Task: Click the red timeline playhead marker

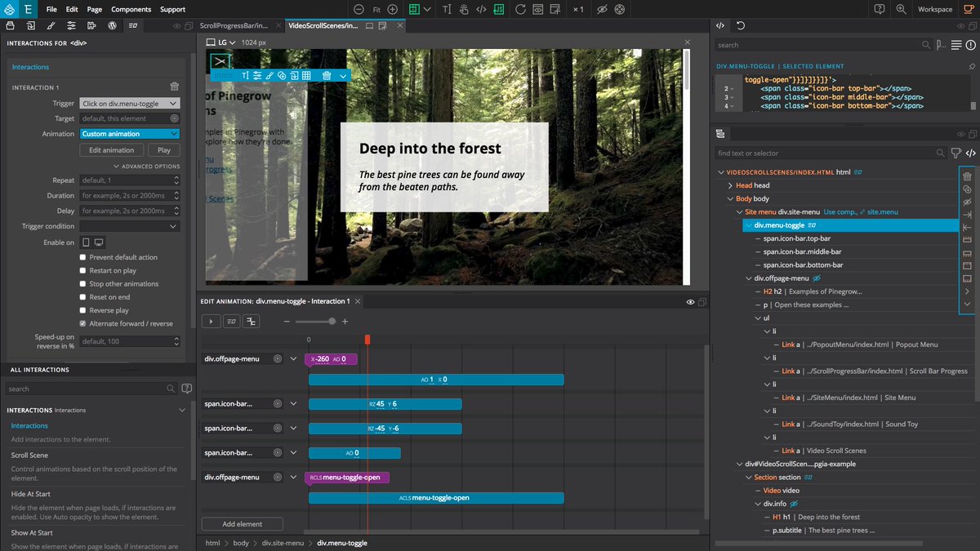Action: click(x=367, y=339)
